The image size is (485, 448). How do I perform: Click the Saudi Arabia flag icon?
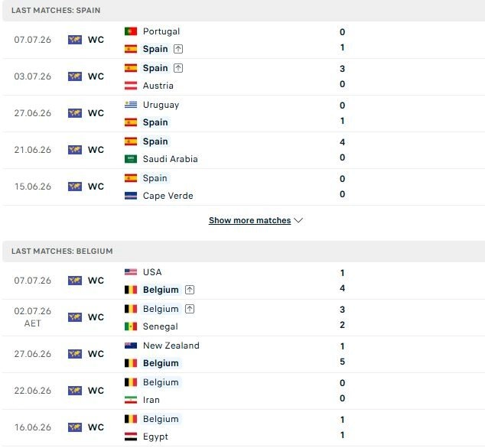[x=131, y=159]
